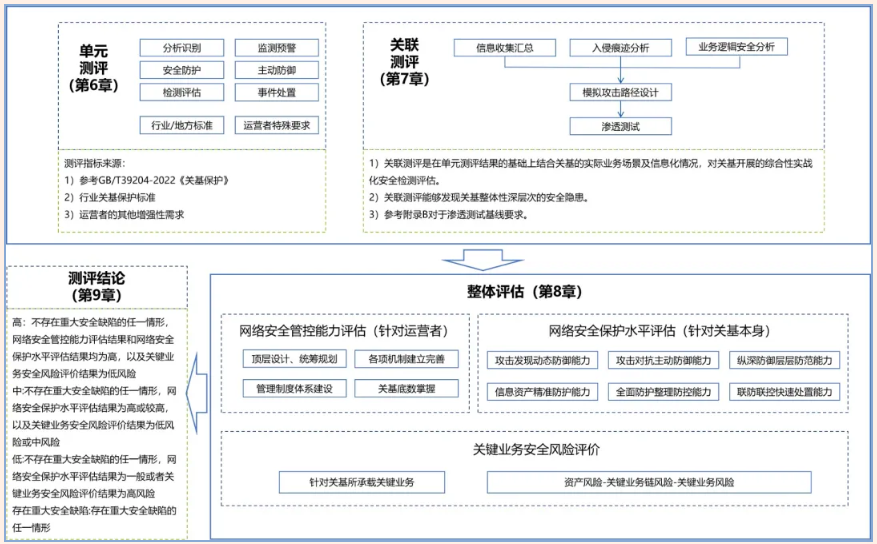Select the 渗透测试 box
877x544 pixels.
pyautogui.click(x=620, y=126)
